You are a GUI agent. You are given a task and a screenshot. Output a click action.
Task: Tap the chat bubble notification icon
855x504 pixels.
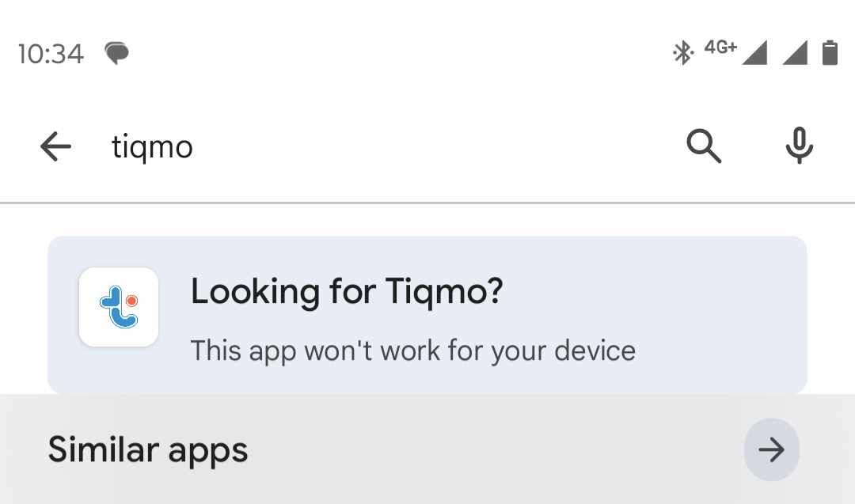pyautogui.click(x=117, y=54)
